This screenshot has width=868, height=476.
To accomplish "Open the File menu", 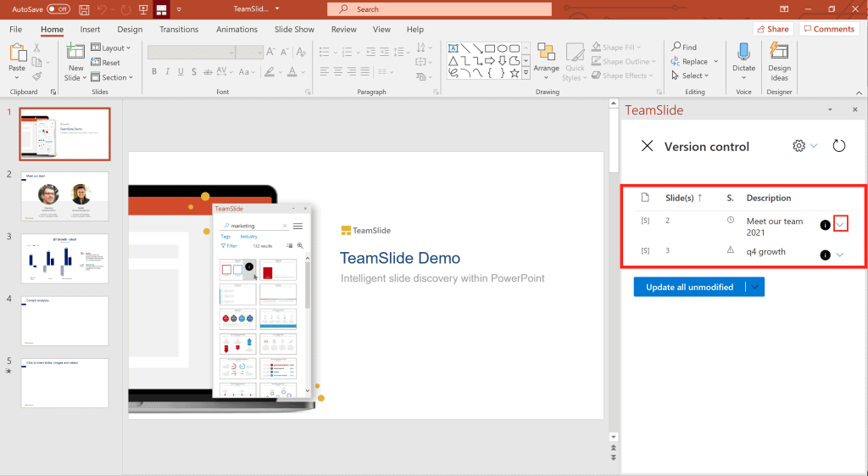I will (x=16, y=30).
